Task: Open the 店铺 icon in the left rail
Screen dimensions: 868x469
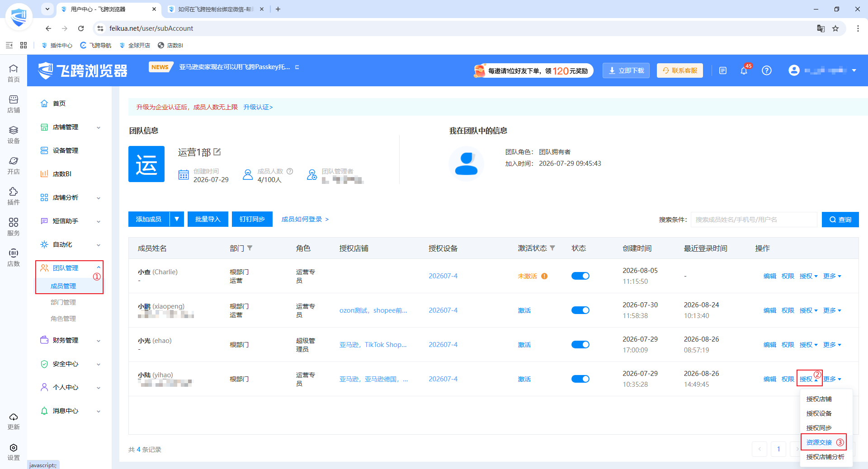Action: [x=14, y=103]
